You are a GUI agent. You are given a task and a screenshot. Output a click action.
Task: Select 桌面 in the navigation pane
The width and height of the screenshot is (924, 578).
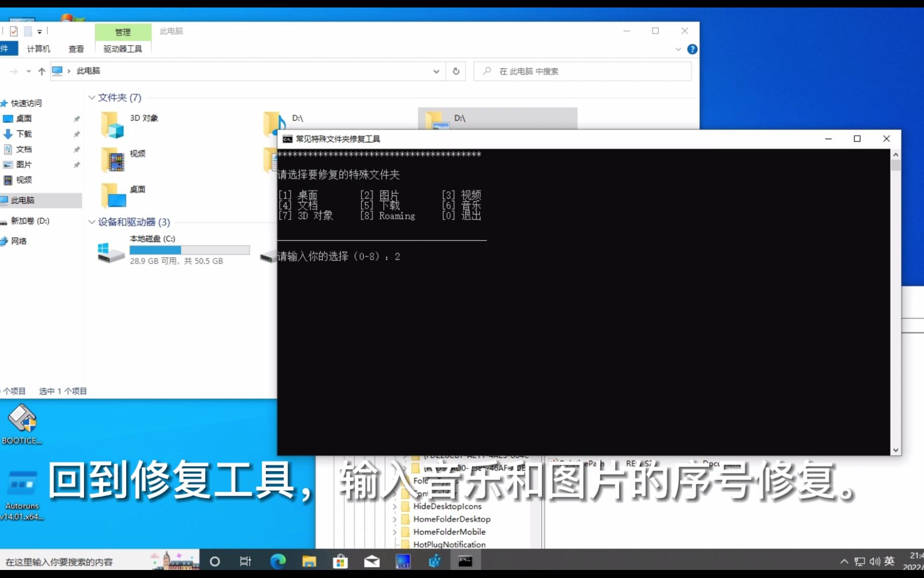(24, 118)
